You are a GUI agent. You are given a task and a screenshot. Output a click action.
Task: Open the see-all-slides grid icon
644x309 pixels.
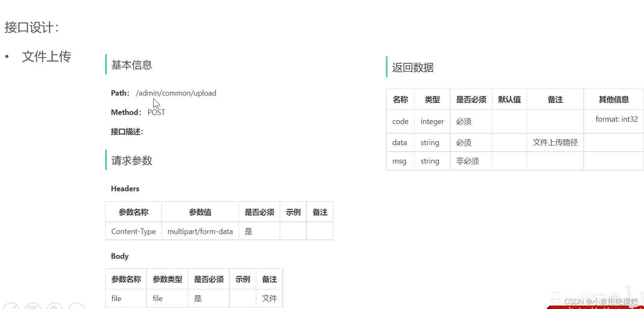[x=33, y=306]
